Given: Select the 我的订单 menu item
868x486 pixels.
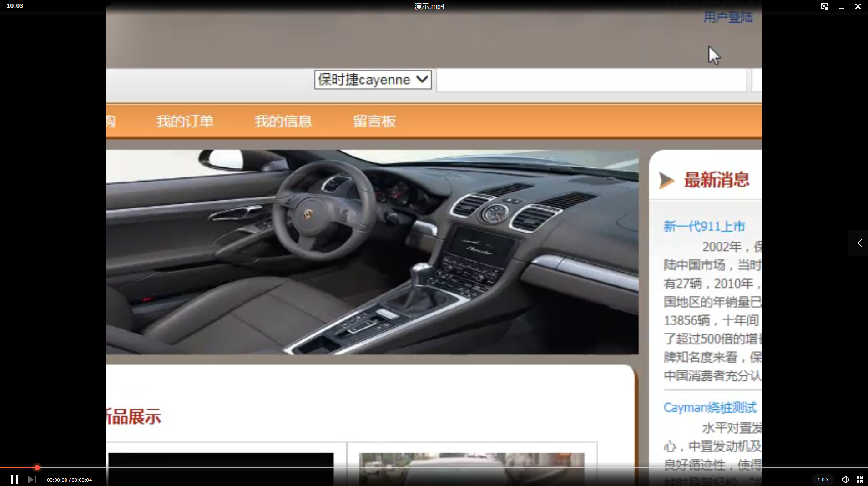Looking at the screenshot, I should (185, 121).
